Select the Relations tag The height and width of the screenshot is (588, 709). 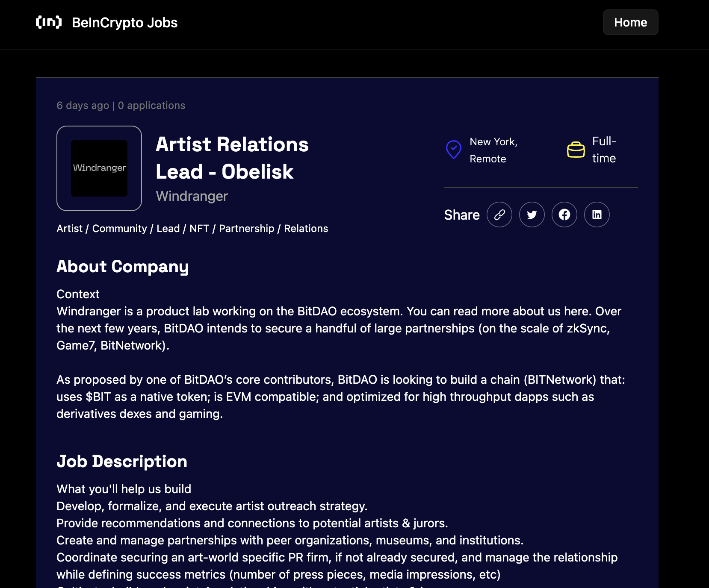coord(306,229)
